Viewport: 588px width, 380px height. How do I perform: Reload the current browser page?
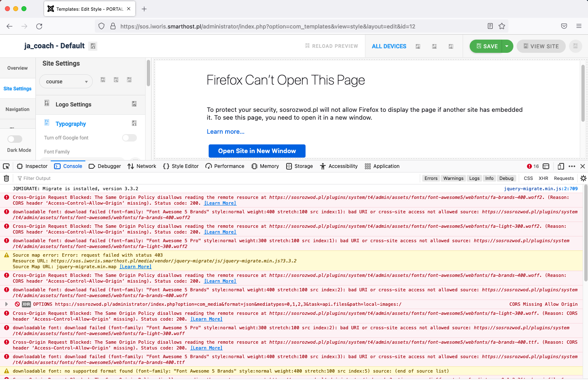coord(39,26)
